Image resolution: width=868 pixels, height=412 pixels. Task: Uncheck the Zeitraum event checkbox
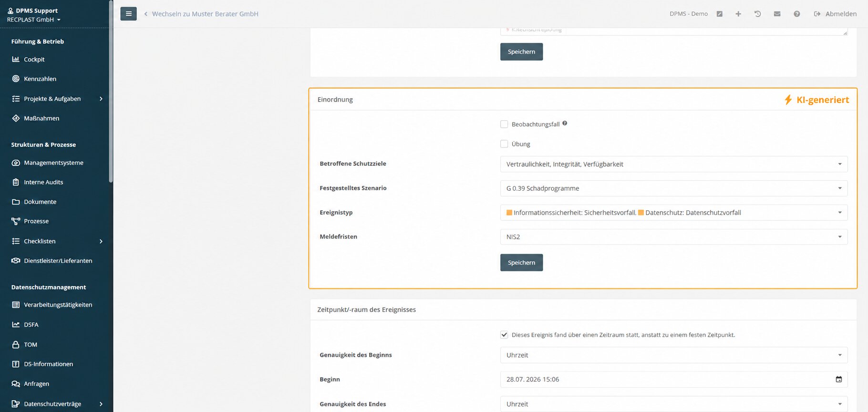(x=504, y=335)
